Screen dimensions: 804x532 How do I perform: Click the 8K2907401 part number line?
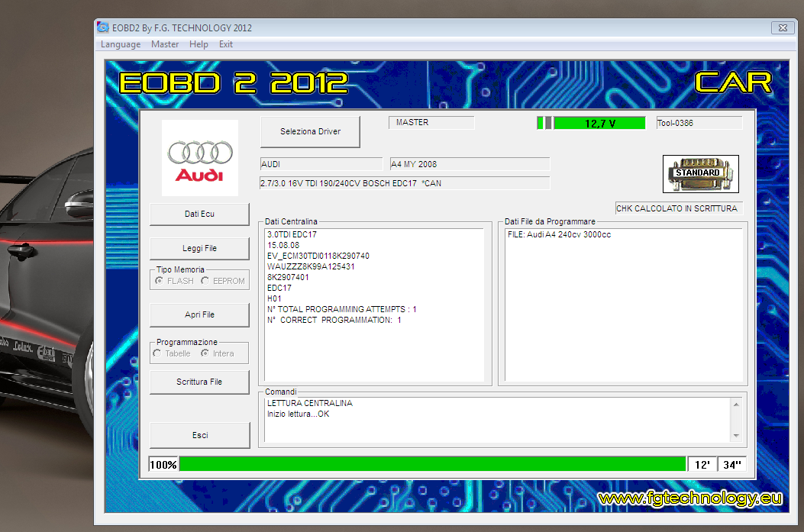[288, 277]
